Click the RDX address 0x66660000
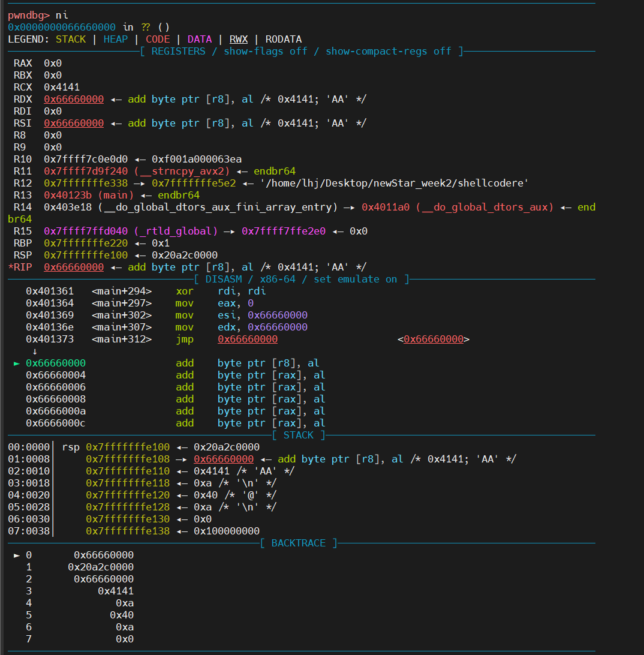 click(74, 100)
